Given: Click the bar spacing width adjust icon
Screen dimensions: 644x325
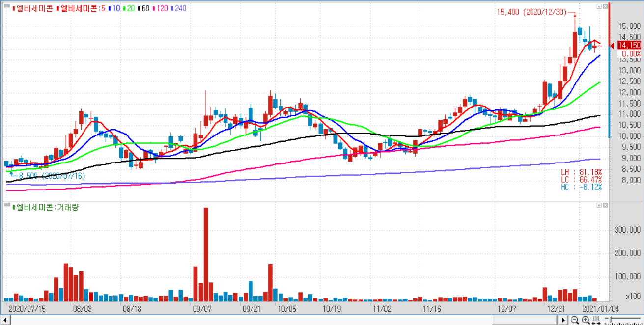Looking at the screenshot, I should coord(596,320).
